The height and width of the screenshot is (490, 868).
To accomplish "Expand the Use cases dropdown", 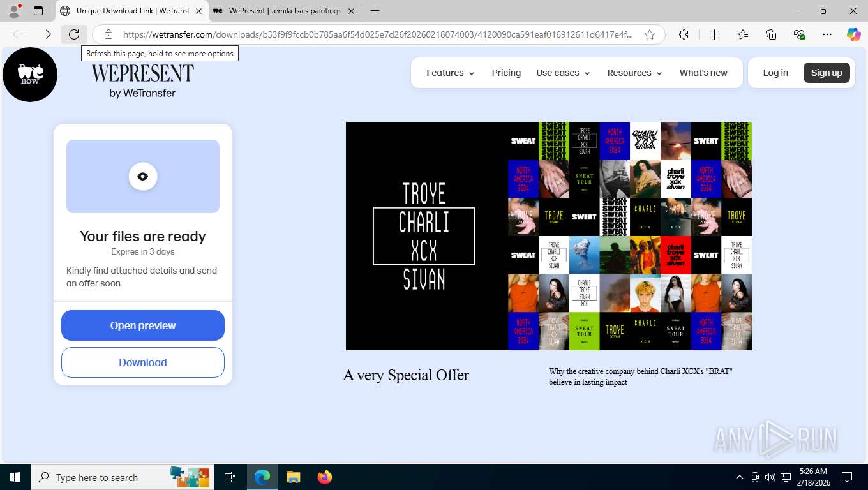I will click(563, 73).
